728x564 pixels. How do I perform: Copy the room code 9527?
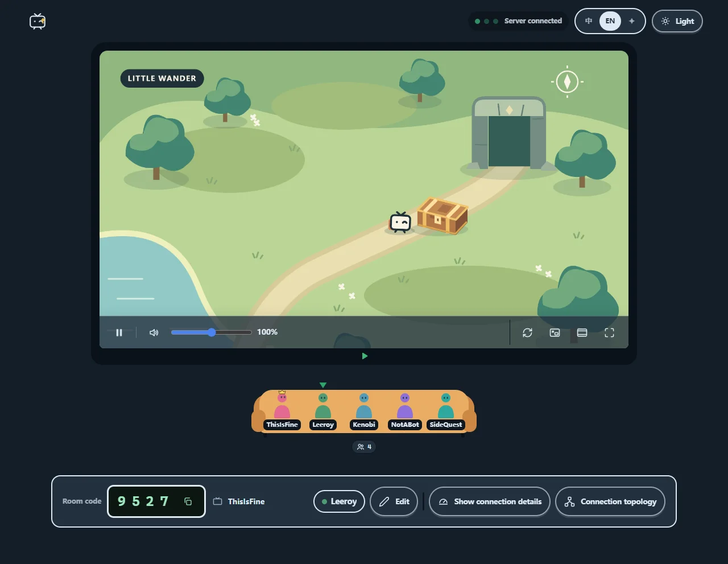188,501
